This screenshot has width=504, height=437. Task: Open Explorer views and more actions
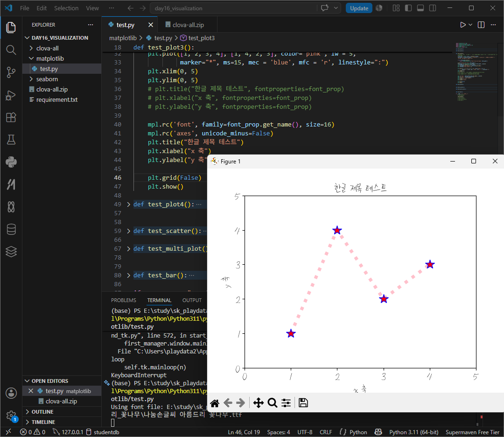tap(91, 25)
